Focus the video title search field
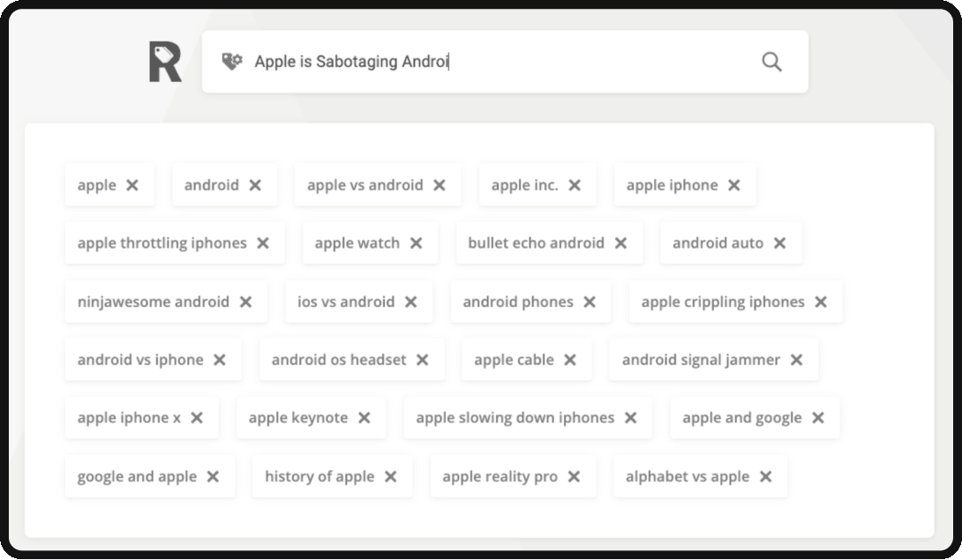Image resolution: width=962 pixels, height=560 pixels. [505, 62]
